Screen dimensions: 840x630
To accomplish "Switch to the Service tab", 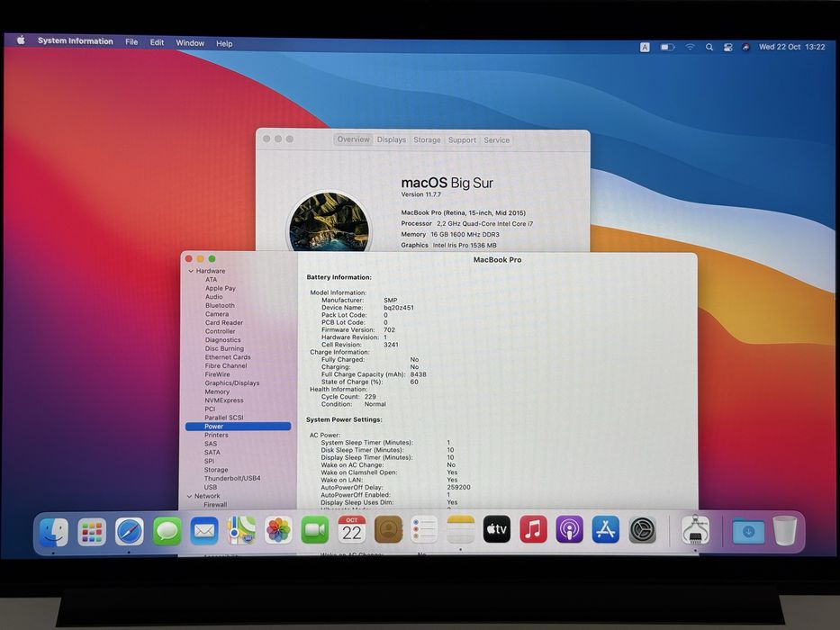I will click(497, 139).
